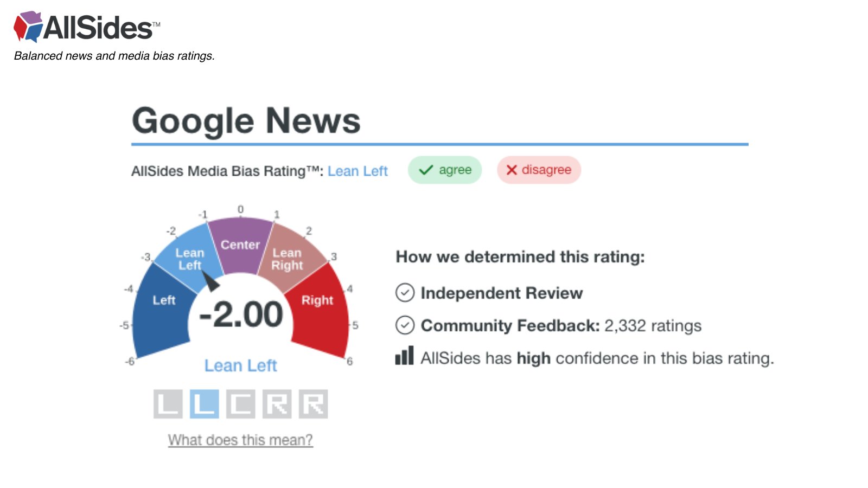Click the Independent Review checkmark circle
Viewport: 868px width, 488px height.
405,293
